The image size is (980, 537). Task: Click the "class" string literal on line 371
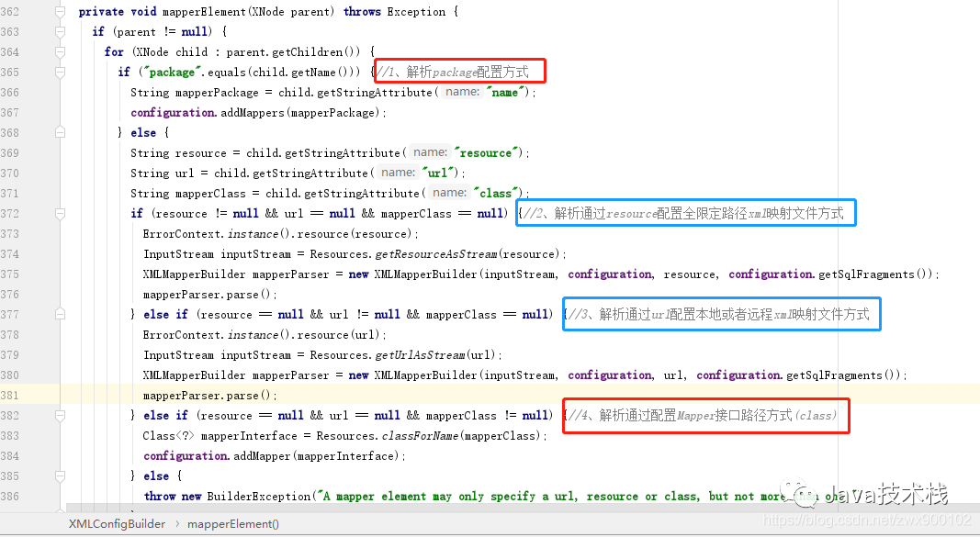[x=496, y=193]
